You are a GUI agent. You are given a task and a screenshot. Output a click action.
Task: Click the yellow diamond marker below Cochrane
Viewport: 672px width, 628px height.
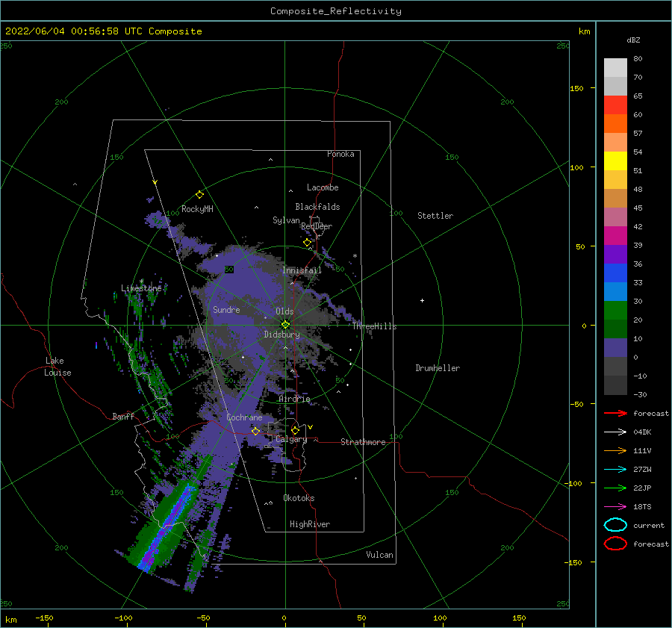point(255,431)
